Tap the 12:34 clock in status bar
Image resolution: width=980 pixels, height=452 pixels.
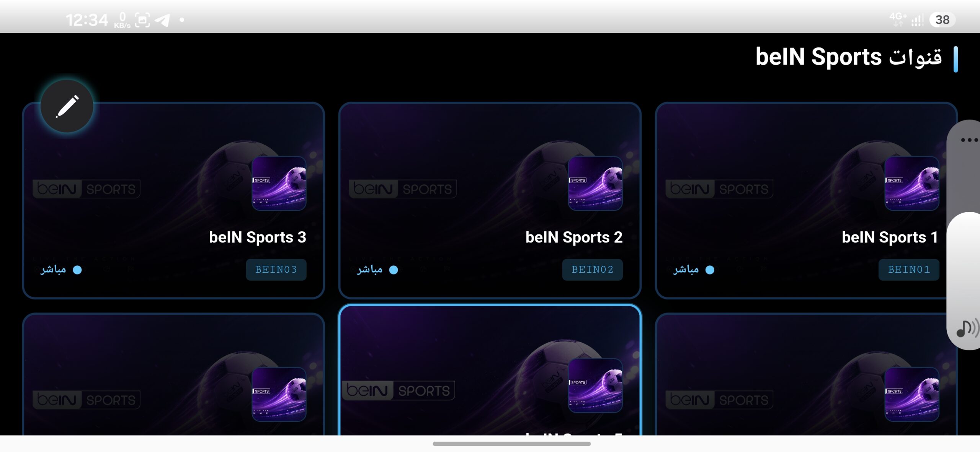pos(87,20)
